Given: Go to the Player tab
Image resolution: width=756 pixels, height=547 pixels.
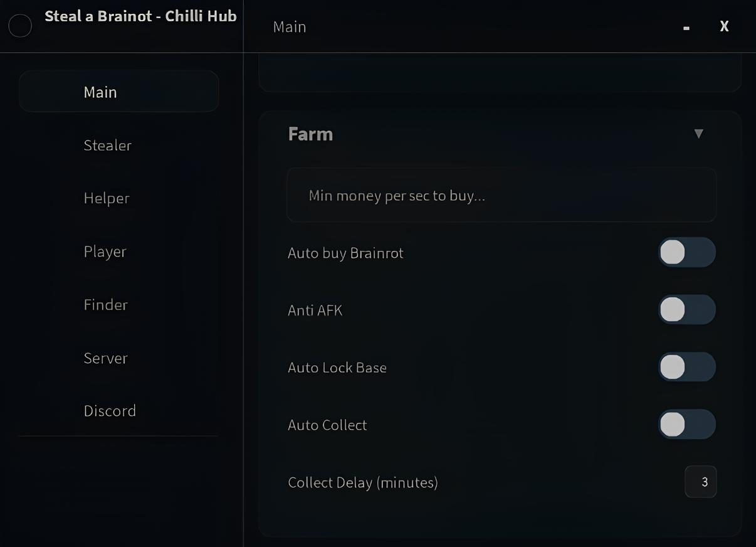Looking at the screenshot, I should 105,252.
